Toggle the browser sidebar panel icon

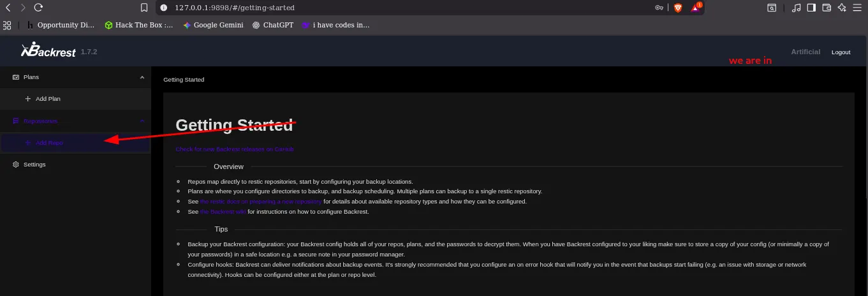811,8
